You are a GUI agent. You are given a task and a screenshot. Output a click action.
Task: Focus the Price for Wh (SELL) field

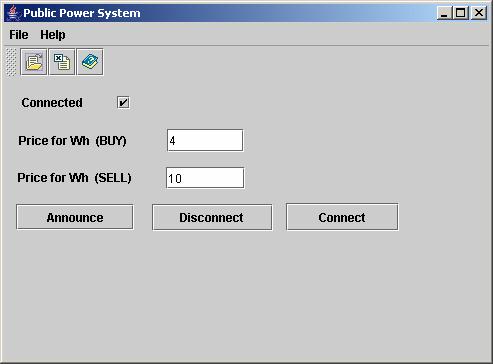[x=205, y=178]
